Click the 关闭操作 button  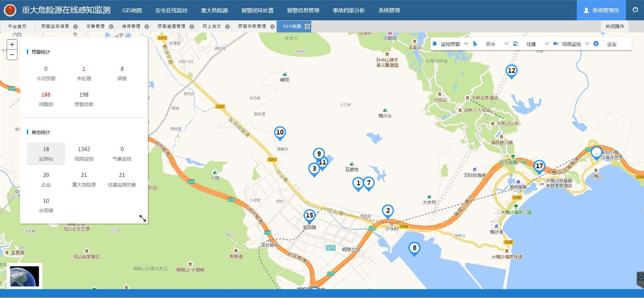(x=615, y=26)
